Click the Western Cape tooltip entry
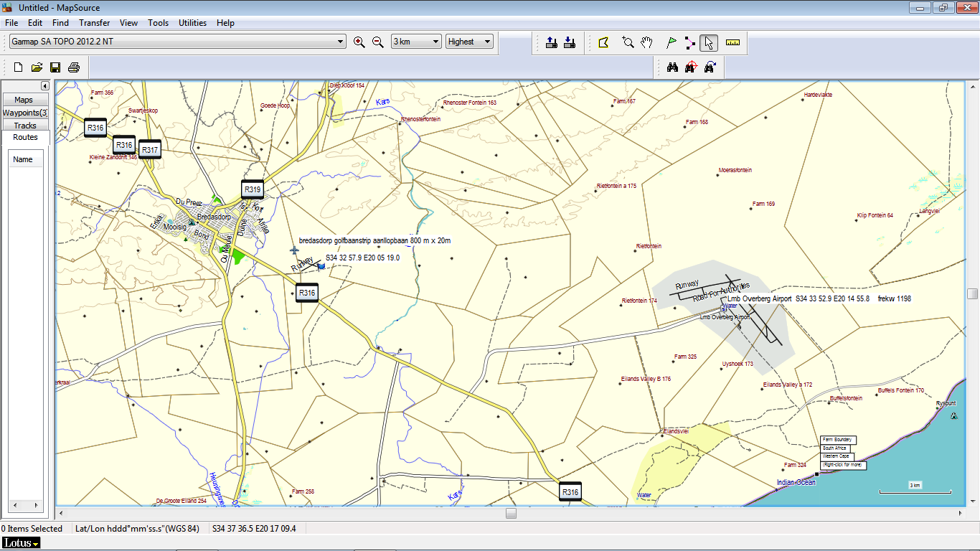 click(837, 456)
